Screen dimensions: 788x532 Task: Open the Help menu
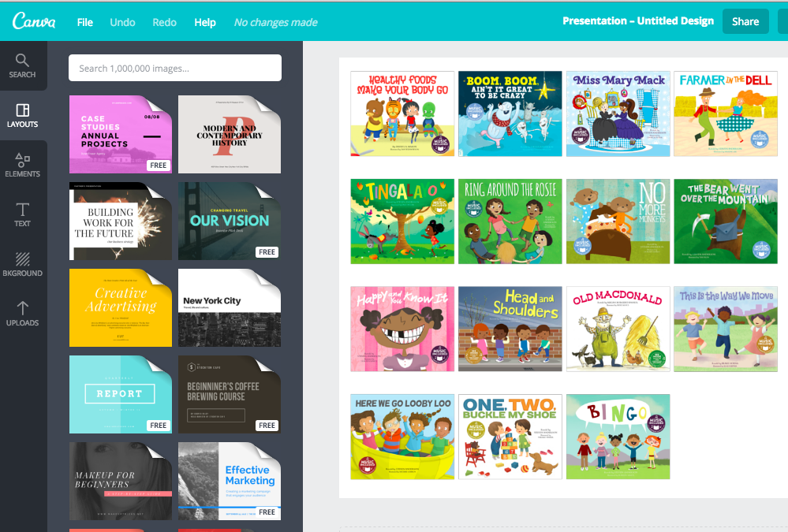(x=205, y=22)
